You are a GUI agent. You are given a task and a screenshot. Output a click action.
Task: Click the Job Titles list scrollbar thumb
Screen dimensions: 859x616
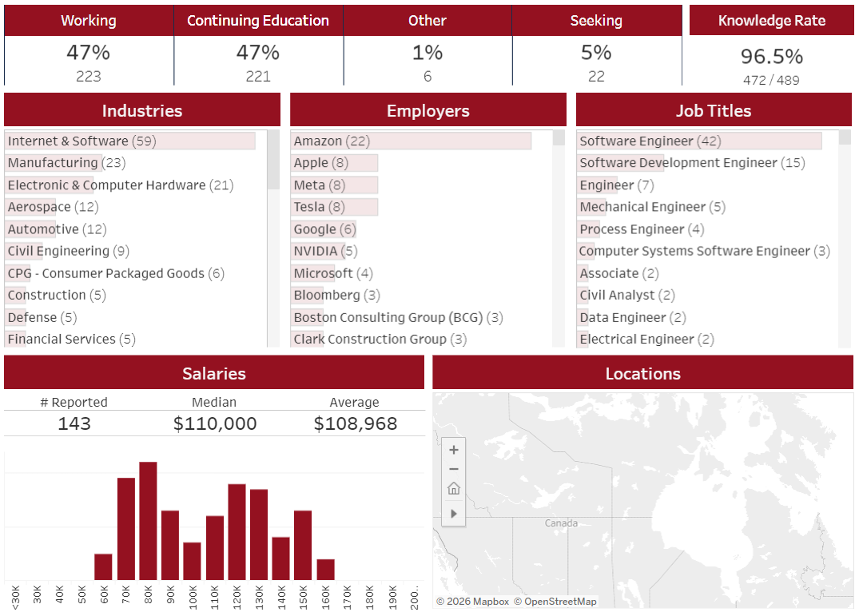coord(845,137)
